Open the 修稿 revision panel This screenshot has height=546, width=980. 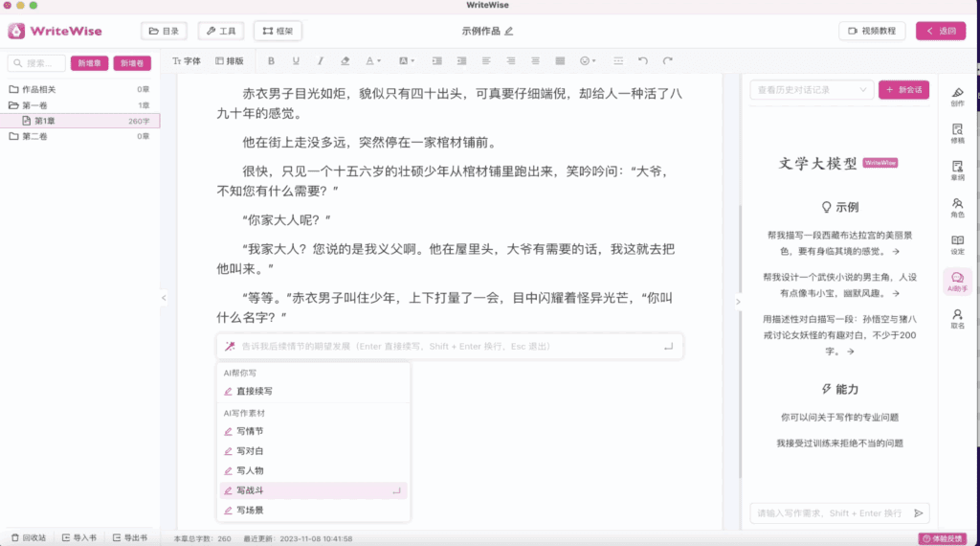coord(957,133)
